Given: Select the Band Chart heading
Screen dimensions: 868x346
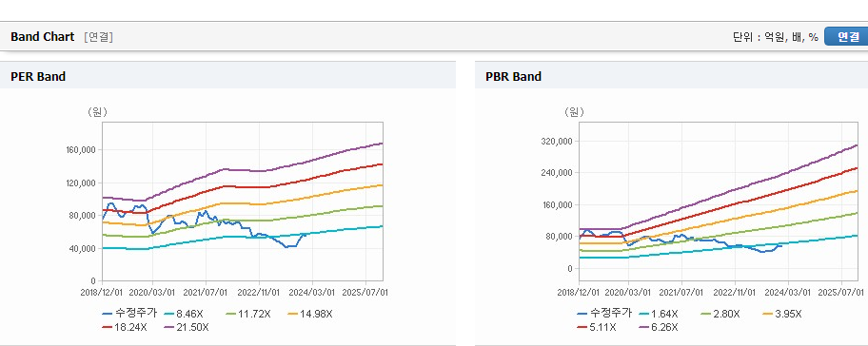Looking at the screenshot, I should (x=42, y=36).
